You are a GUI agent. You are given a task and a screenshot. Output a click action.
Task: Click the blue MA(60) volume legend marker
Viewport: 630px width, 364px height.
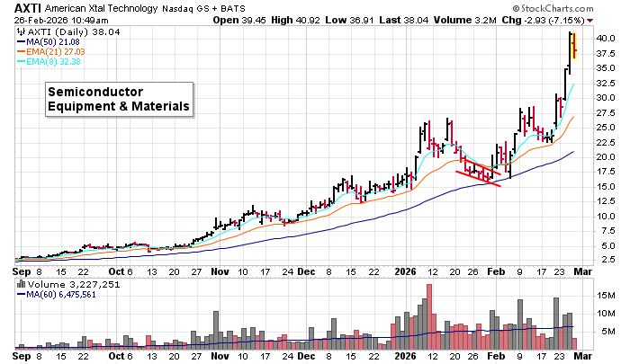click(x=20, y=292)
